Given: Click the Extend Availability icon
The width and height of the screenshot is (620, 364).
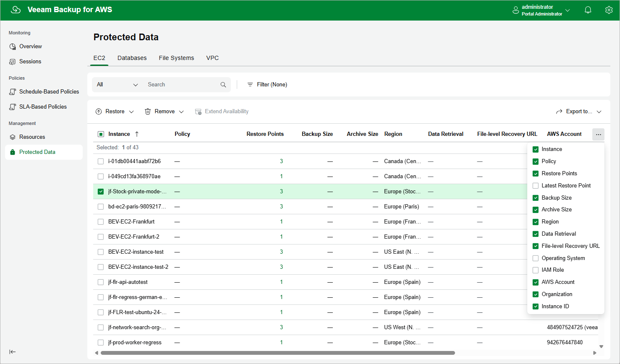Looking at the screenshot, I should pyautogui.click(x=198, y=112).
